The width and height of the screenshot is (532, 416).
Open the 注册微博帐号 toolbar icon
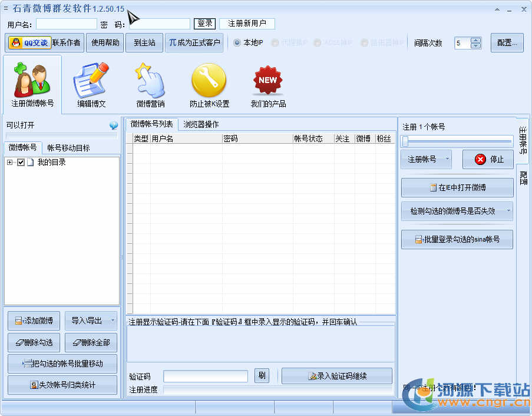32,85
